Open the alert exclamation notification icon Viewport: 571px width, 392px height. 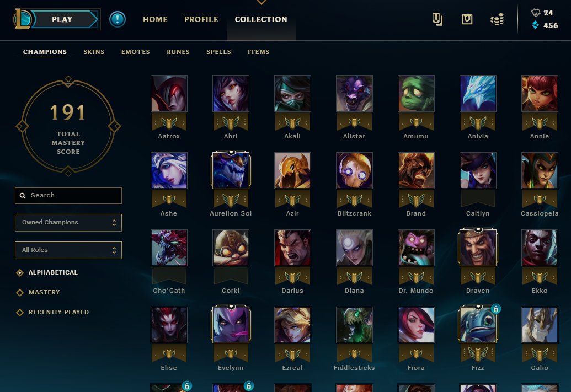tap(118, 19)
